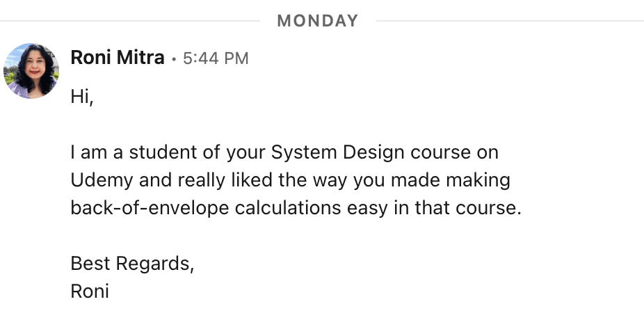644x320 pixels.
Task: Click the 5:44 PM timestamp
Action: 216,59
